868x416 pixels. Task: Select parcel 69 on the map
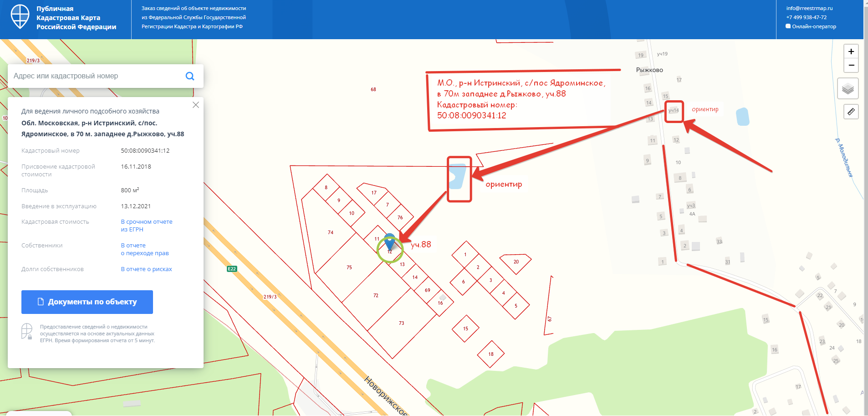click(x=427, y=290)
